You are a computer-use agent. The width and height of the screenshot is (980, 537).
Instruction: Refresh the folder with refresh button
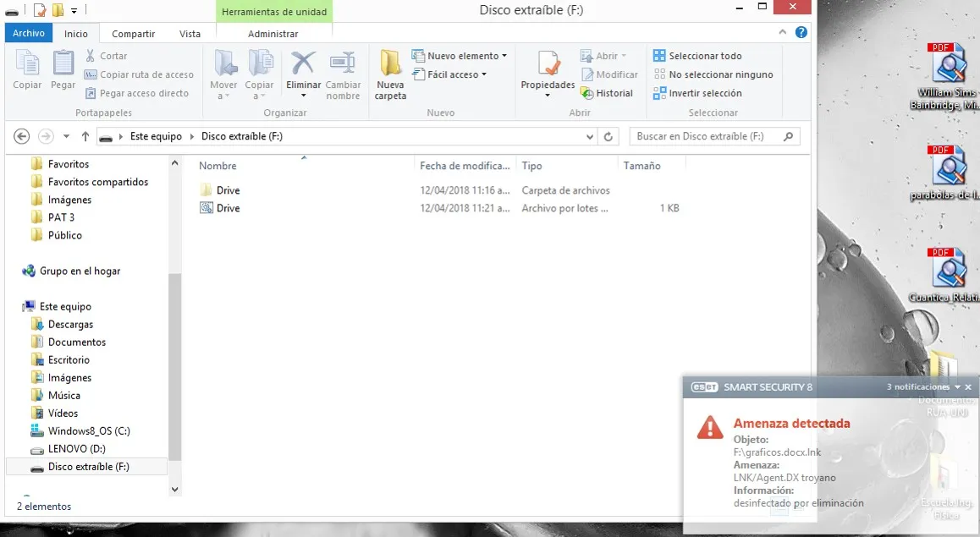608,136
